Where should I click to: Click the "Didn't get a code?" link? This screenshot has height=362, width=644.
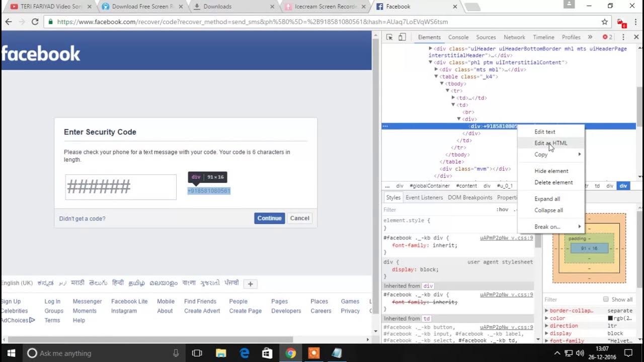(83, 219)
